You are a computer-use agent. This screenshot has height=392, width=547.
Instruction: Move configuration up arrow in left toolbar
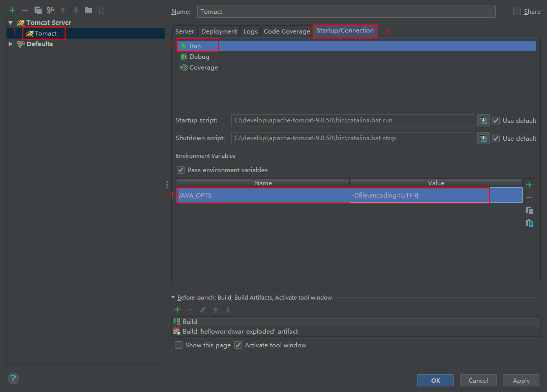(63, 10)
